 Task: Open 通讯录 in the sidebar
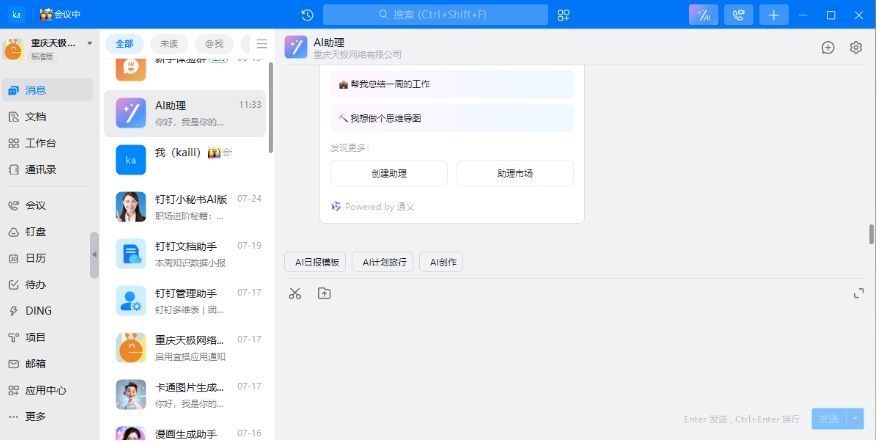47,169
